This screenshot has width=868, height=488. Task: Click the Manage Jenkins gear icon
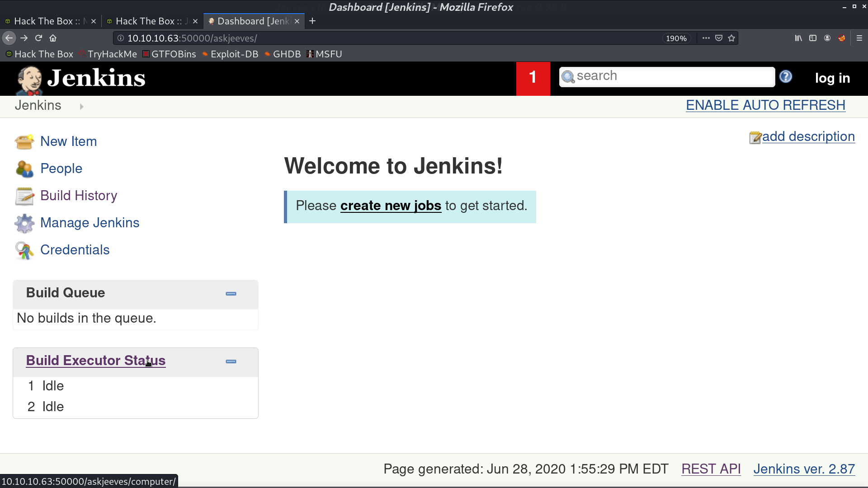[24, 223]
